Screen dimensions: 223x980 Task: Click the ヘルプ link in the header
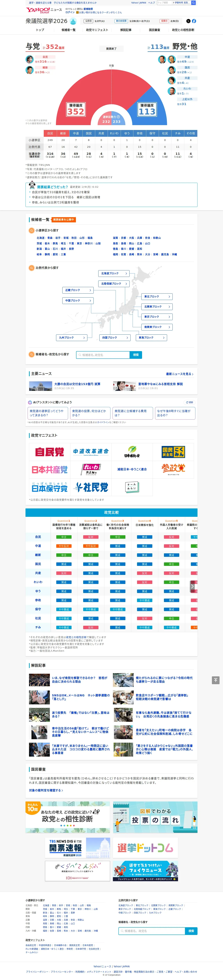click(x=151, y=3)
